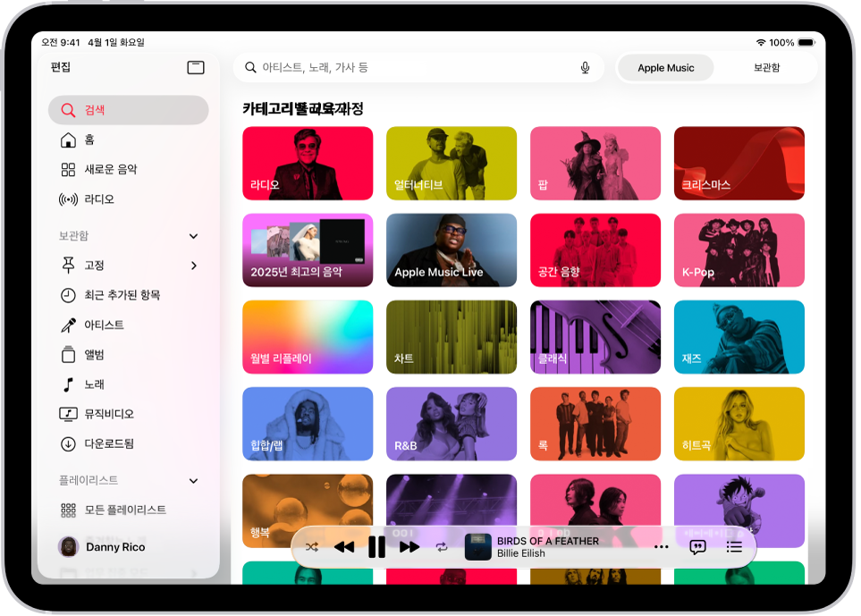Open 고정 pinned items row
Image resolution: width=861 pixels, height=616 pixels.
click(129, 266)
